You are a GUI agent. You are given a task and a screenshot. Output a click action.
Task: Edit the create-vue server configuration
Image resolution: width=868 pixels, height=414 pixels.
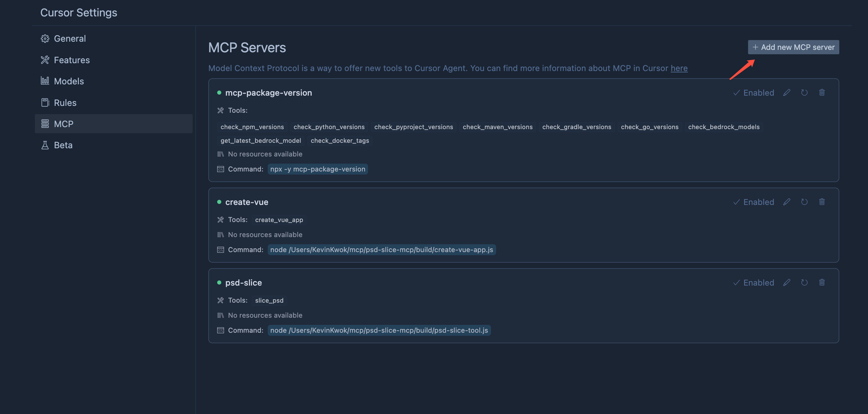[787, 202]
